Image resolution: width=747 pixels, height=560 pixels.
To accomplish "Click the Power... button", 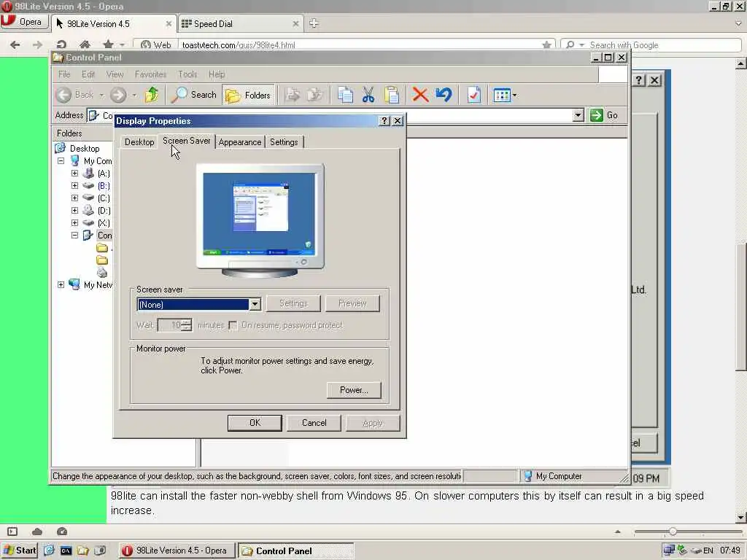I will pos(354,390).
